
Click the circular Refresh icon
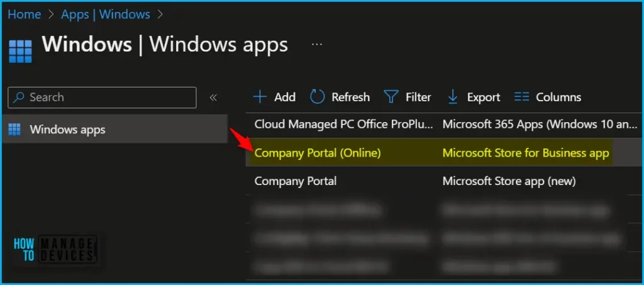click(317, 98)
